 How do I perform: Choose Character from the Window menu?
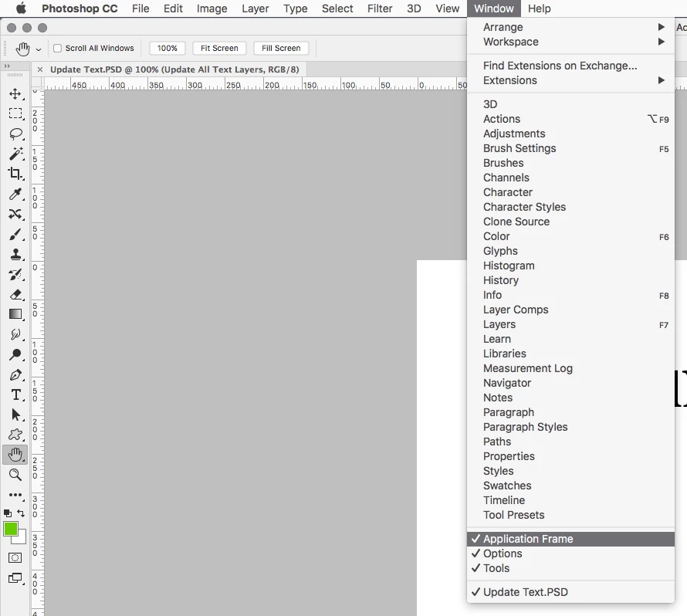click(x=570, y=192)
